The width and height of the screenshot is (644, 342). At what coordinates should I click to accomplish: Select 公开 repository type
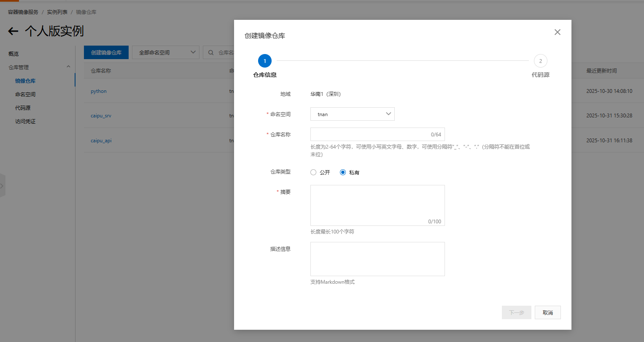313,172
